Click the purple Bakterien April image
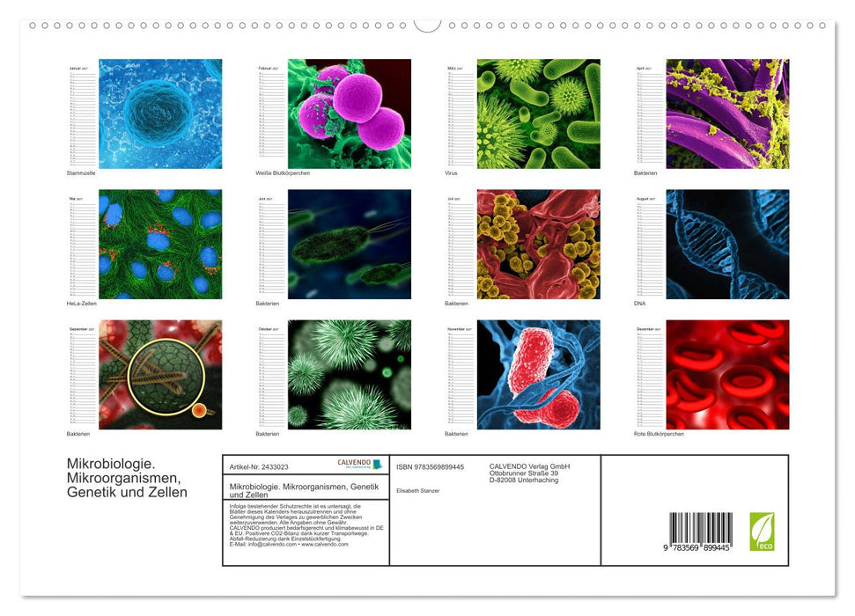Viewport: 855px width, 616px height. [x=727, y=114]
